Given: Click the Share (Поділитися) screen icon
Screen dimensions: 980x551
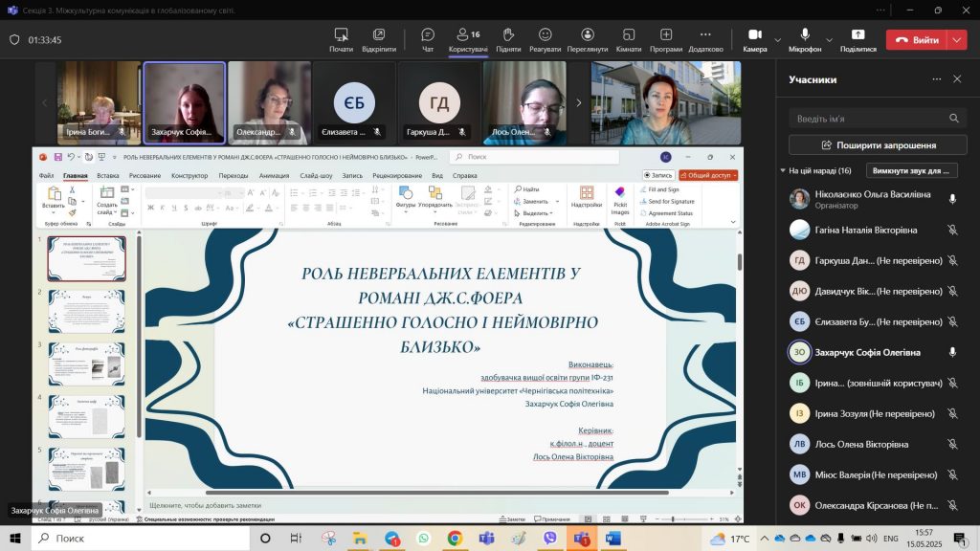Looking at the screenshot, I should [x=857, y=39].
